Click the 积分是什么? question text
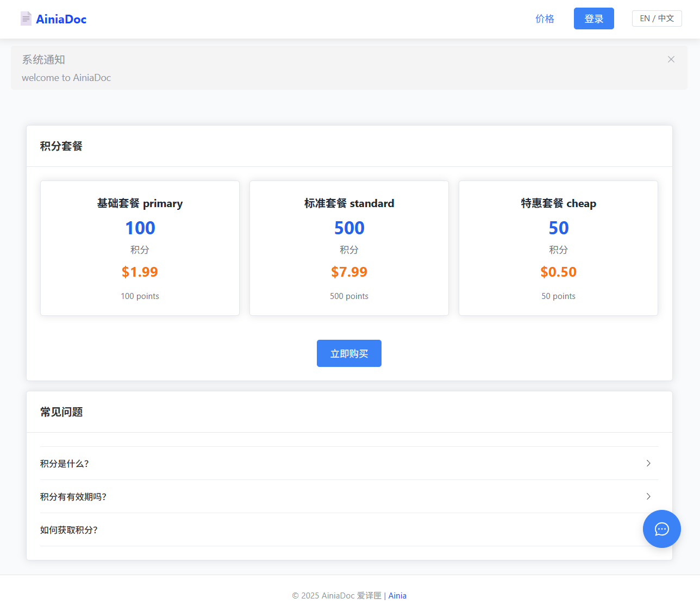700x611 pixels. (64, 464)
